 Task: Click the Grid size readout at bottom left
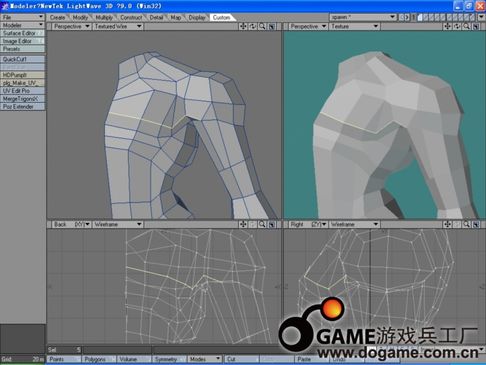coord(22,359)
